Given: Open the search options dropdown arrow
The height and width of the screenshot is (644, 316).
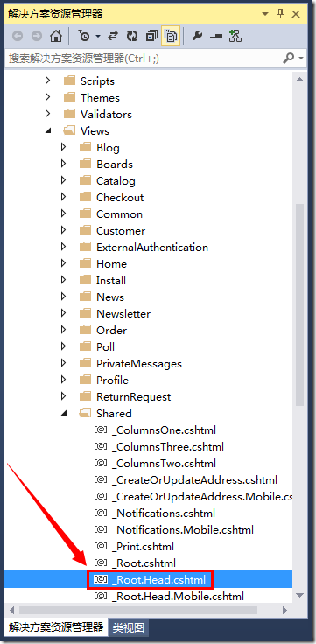Looking at the screenshot, I should 301,59.
